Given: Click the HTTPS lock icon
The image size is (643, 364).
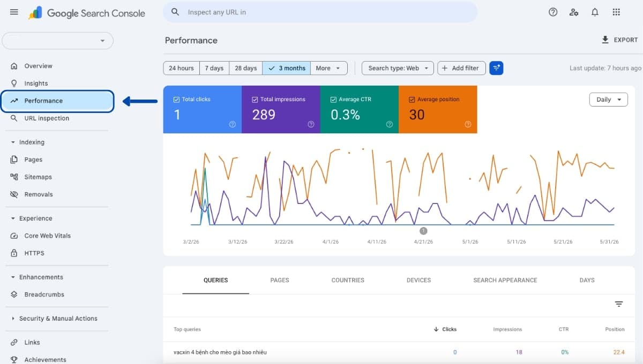Looking at the screenshot, I should pyautogui.click(x=14, y=253).
